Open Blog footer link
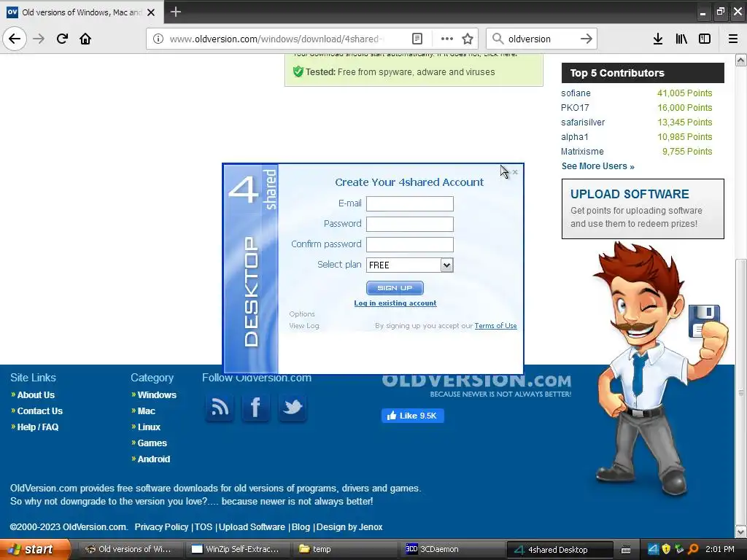Viewport: 747px width, 560px height. 301,527
